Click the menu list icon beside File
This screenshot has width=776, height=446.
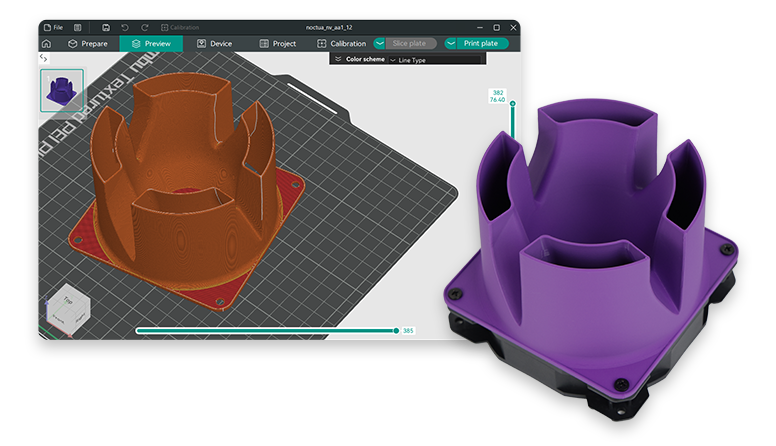pyautogui.click(x=78, y=28)
